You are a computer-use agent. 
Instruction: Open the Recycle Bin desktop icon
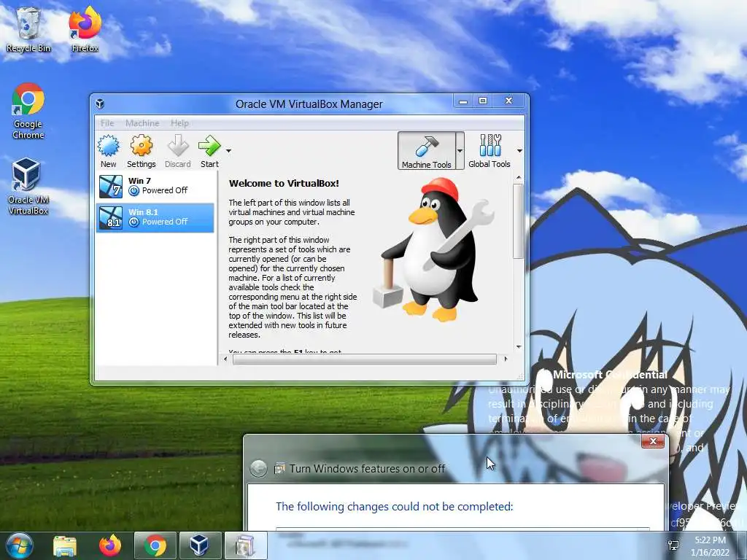point(28,29)
